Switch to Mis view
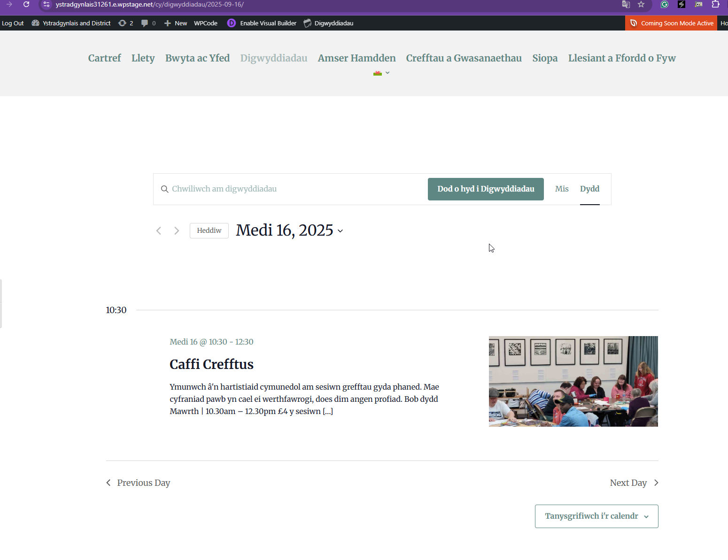The width and height of the screenshot is (728, 560). pyautogui.click(x=562, y=189)
